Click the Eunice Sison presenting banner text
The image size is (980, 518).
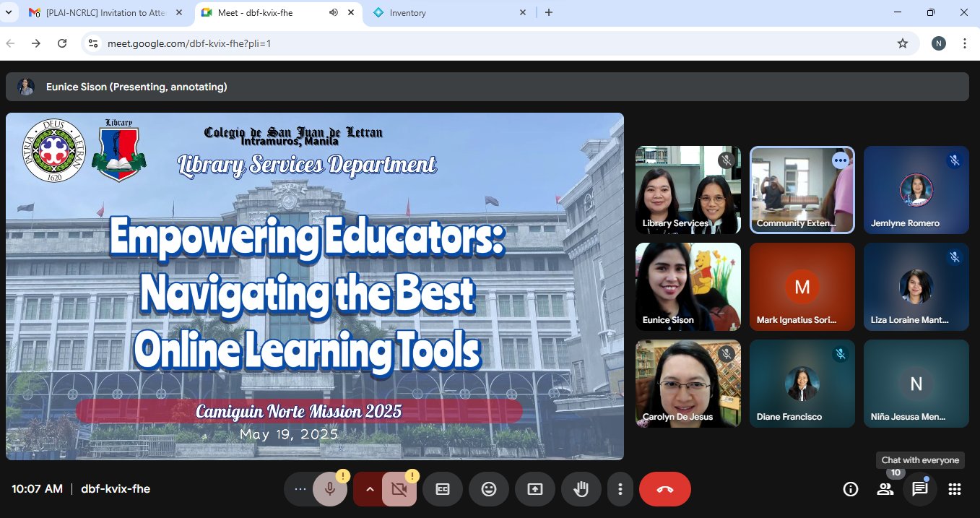pos(136,87)
